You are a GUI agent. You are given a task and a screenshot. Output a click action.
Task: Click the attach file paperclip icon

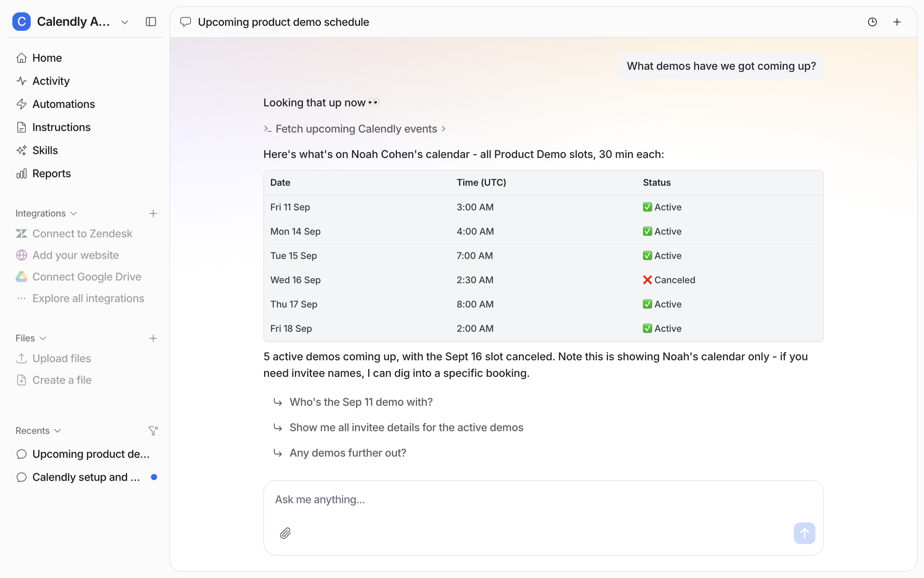click(285, 533)
